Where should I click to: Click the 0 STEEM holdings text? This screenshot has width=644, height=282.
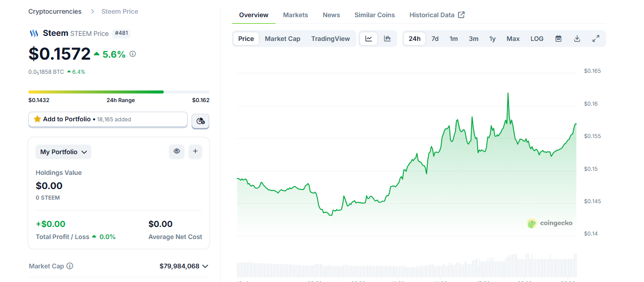48,198
